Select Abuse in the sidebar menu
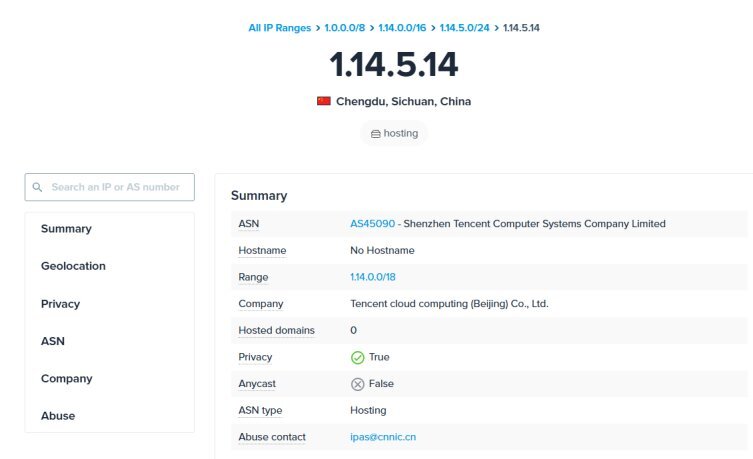The width and height of the screenshot is (753, 459). tap(58, 416)
